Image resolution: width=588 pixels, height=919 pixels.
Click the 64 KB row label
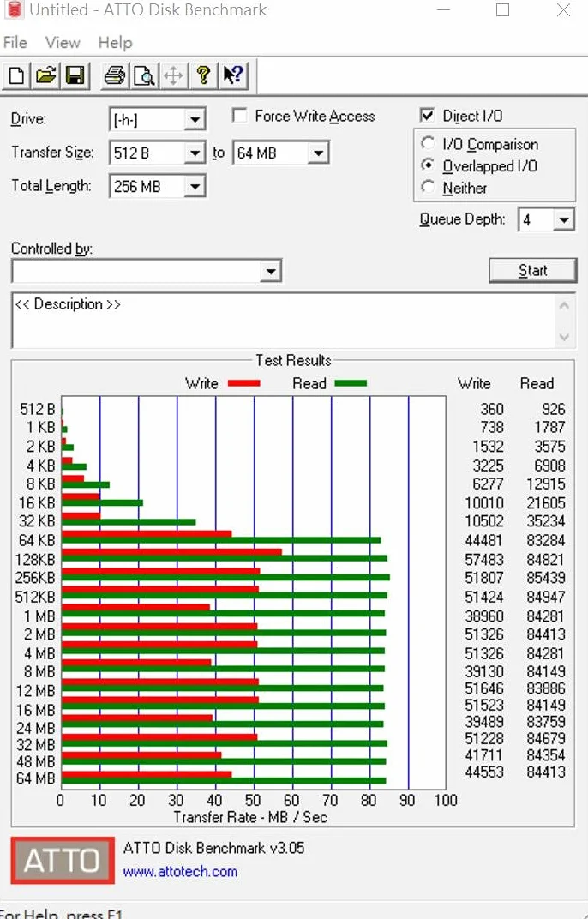36,540
